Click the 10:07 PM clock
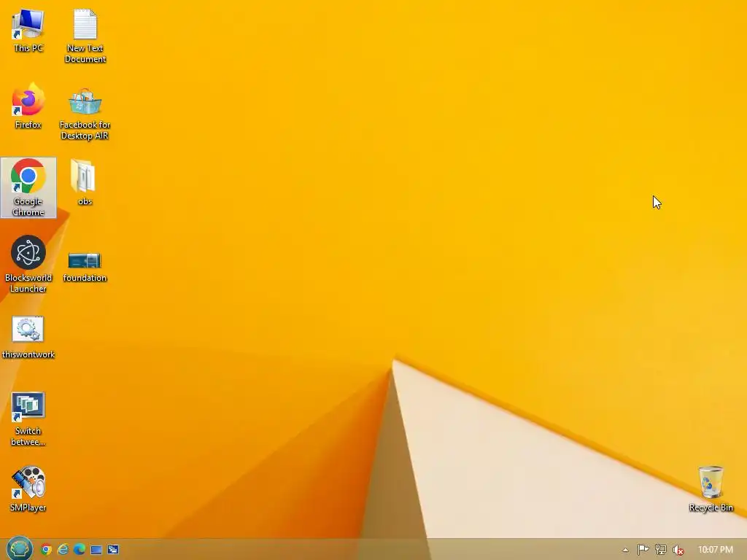 click(716, 550)
